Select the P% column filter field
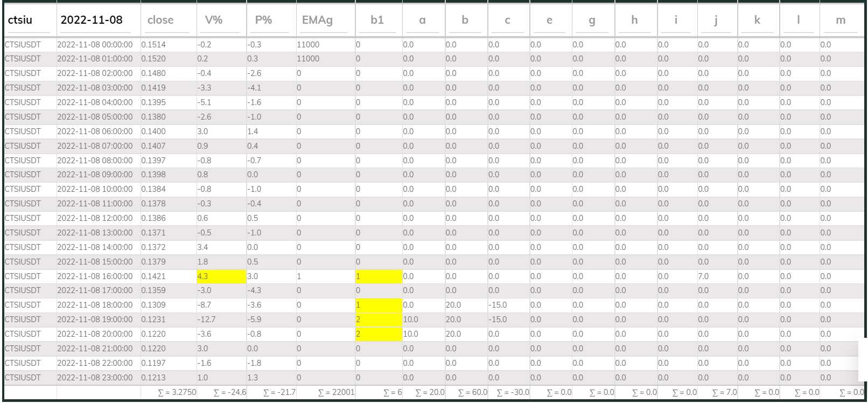 pos(271,20)
